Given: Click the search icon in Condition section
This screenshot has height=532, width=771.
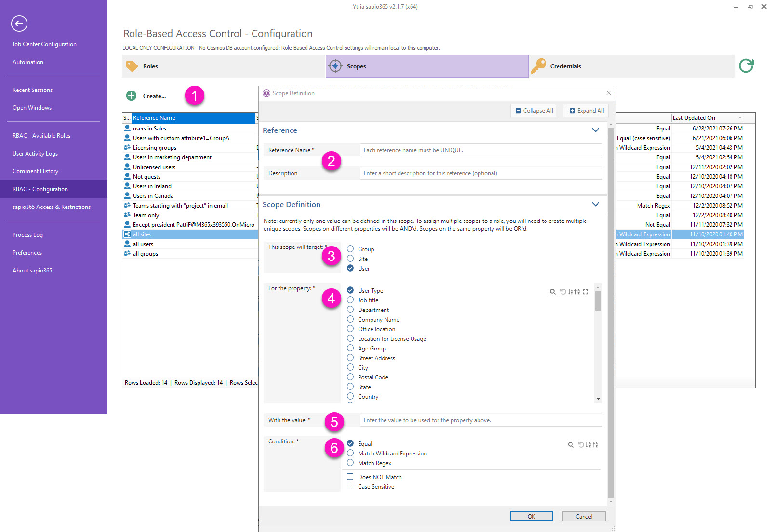Looking at the screenshot, I should [x=571, y=445].
